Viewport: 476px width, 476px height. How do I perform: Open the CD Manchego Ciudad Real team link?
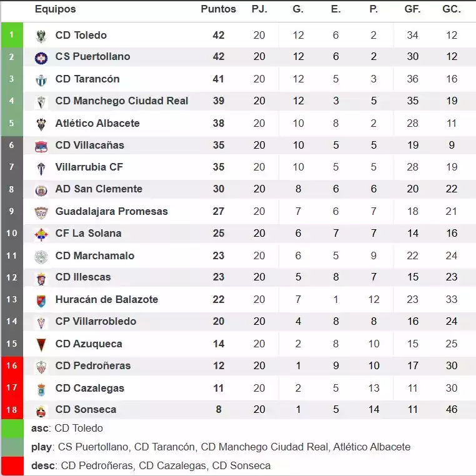point(122,101)
